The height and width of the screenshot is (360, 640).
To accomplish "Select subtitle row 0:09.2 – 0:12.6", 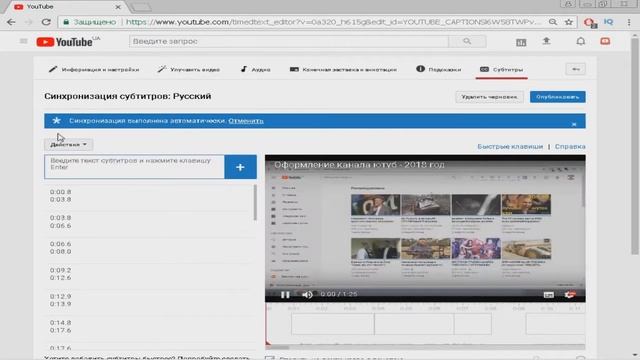I will 149,274.
